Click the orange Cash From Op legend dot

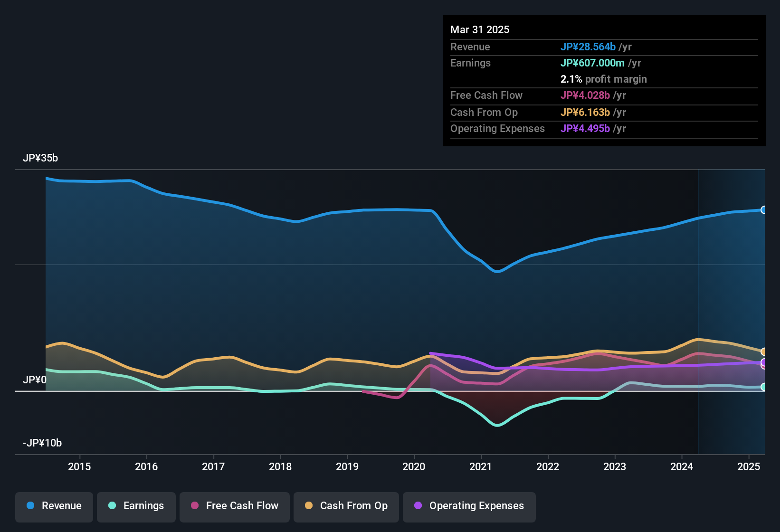(x=309, y=506)
